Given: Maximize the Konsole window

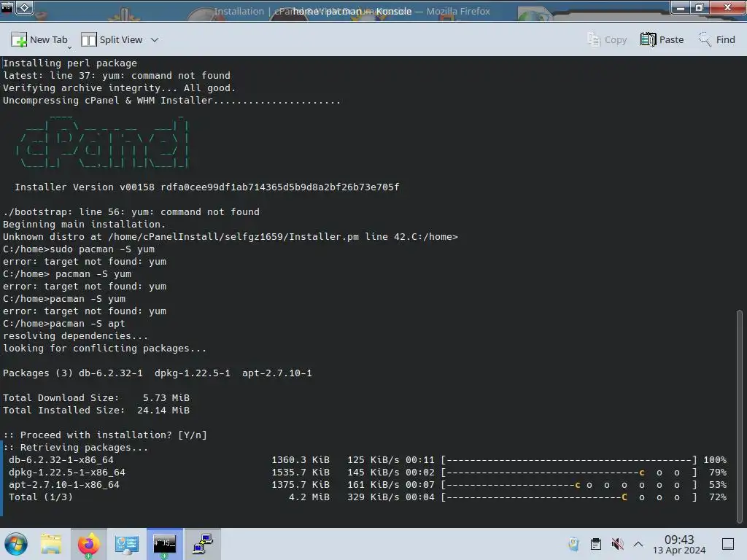Looking at the screenshot, I should pyautogui.click(x=700, y=7).
